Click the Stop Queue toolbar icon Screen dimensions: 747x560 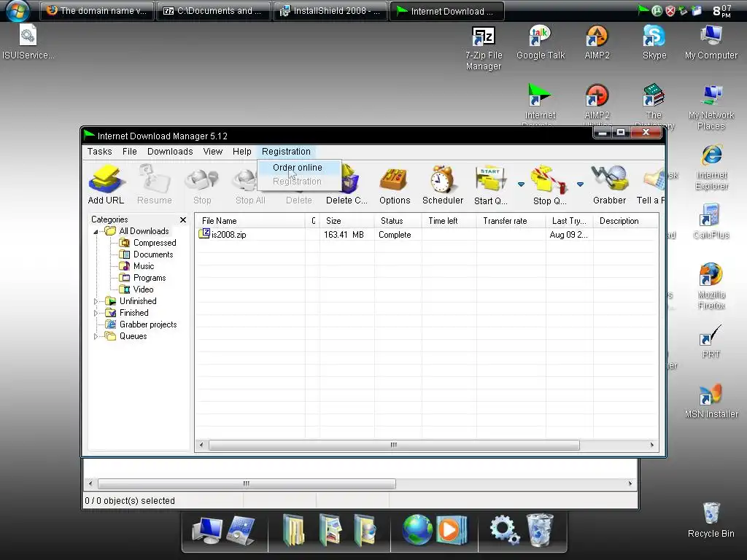pos(549,180)
